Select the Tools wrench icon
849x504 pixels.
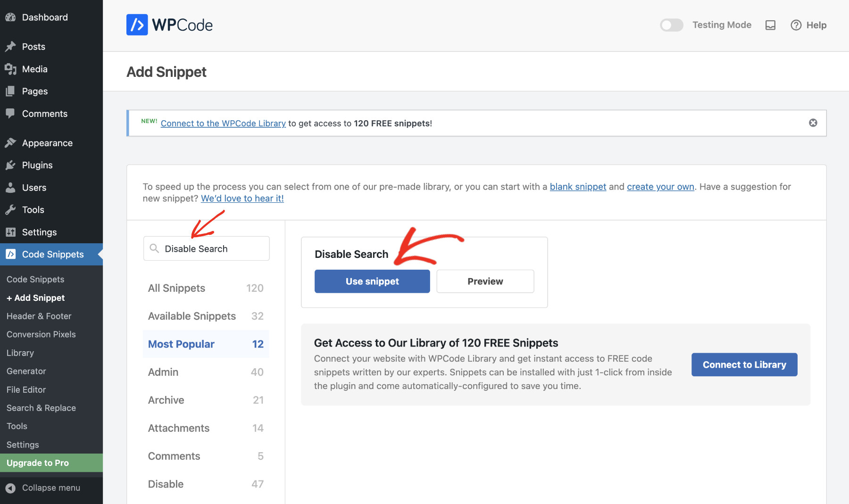coord(10,209)
